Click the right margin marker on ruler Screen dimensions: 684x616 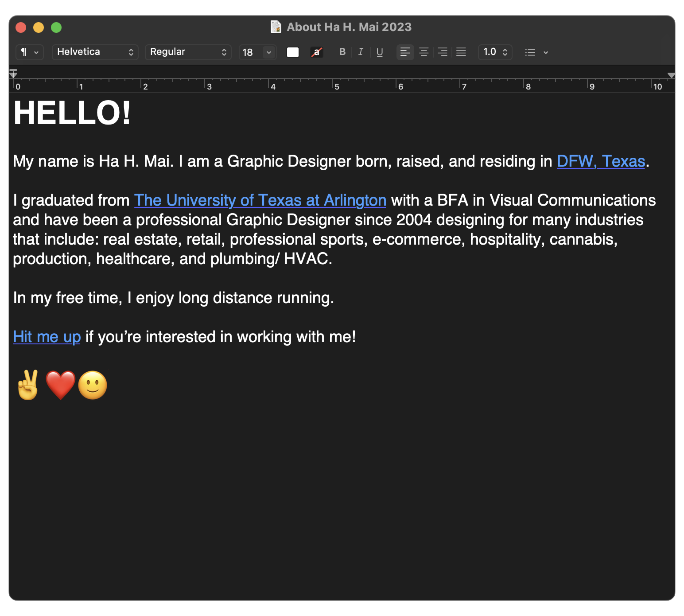671,75
